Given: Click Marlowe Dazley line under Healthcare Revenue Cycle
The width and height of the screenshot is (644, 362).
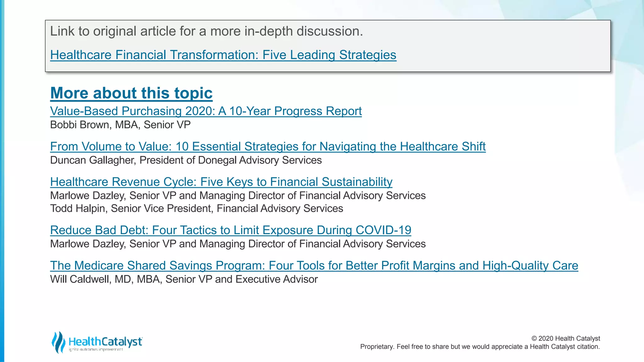Looking at the screenshot, I should pyautogui.click(x=238, y=196).
